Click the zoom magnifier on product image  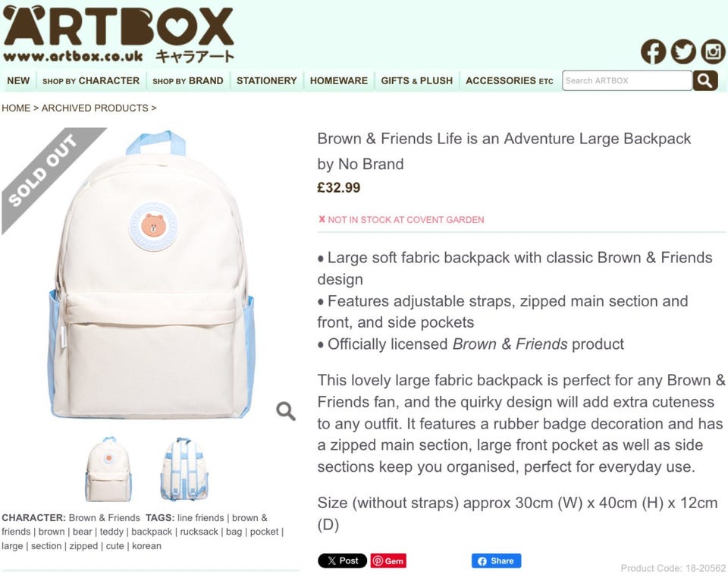286,411
